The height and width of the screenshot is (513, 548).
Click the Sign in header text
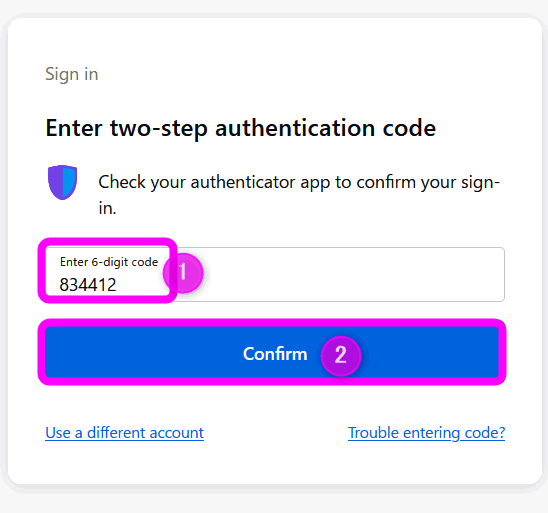[72, 74]
